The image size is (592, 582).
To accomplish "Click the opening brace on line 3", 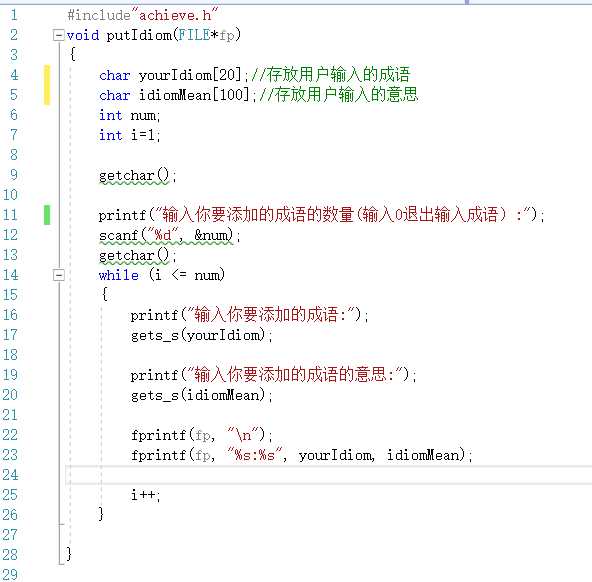I will click(73, 54).
